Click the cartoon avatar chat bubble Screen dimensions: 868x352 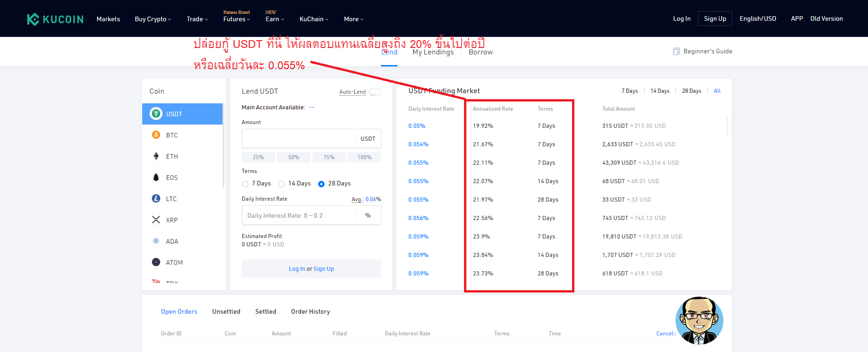(x=699, y=321)
